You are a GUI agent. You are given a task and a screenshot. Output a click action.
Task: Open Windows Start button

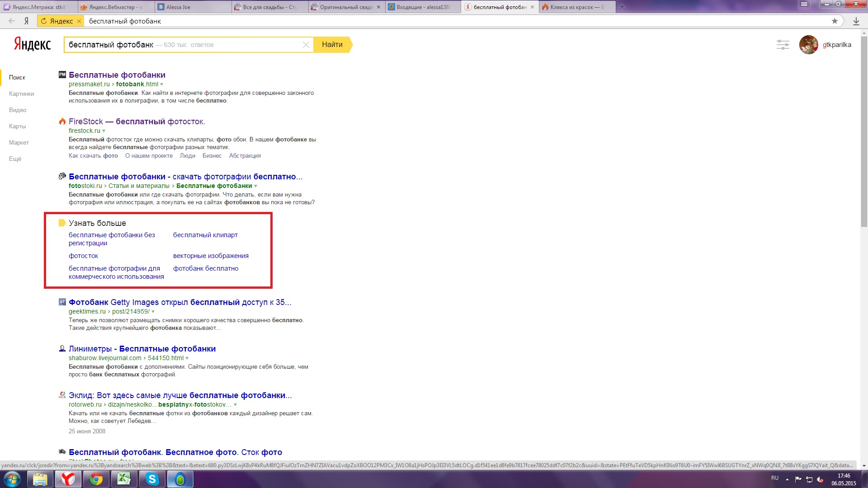point(12,479)
